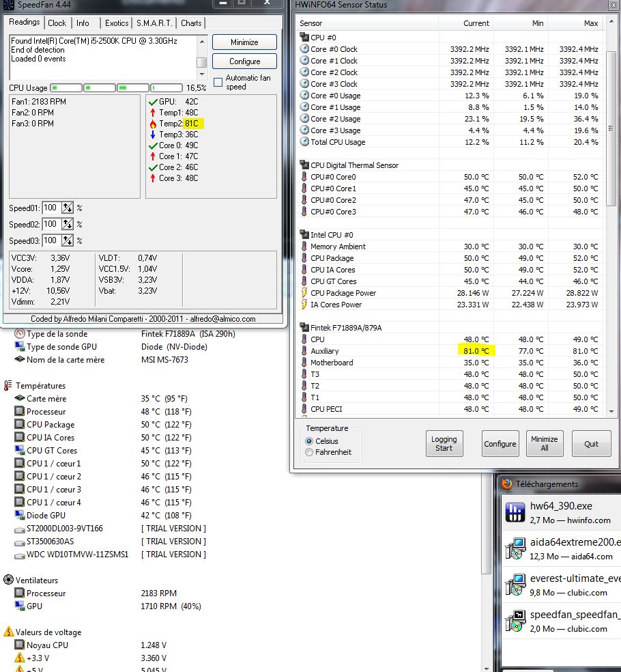Click the Vcore 1,25V reading in SpeedFan

point(41,269)
